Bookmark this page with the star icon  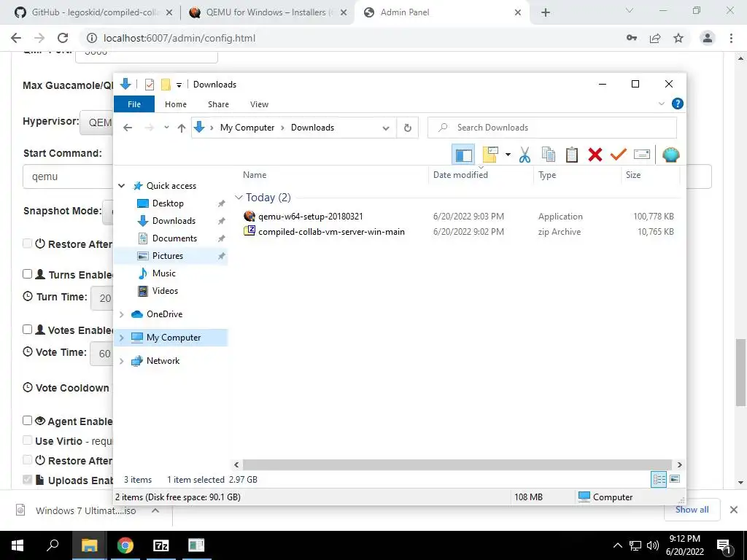(678, 38)
